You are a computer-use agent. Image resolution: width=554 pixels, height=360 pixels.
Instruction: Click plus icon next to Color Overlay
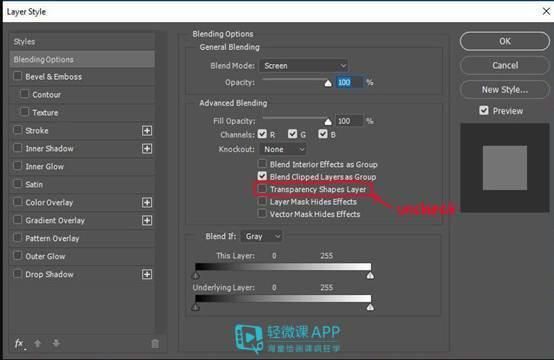147,202
